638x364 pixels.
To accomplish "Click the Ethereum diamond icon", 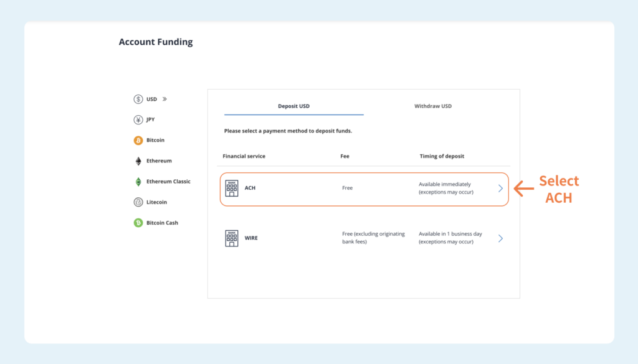I will (138, 161).
